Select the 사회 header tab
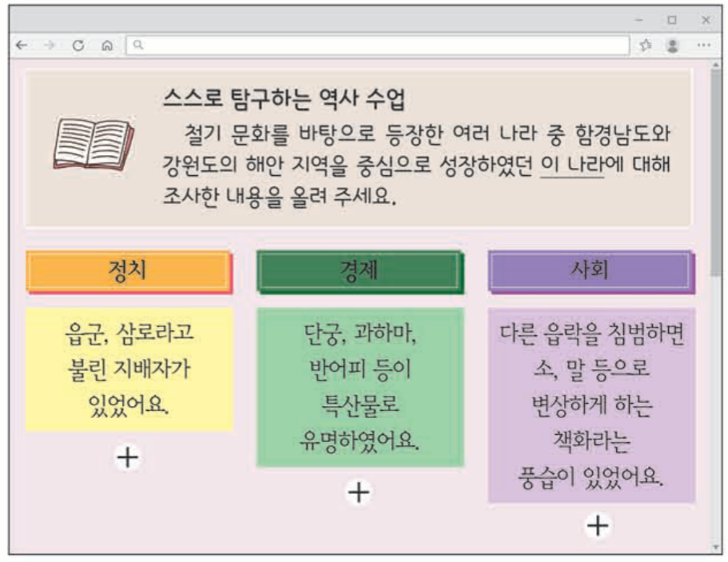 point(590,267)
